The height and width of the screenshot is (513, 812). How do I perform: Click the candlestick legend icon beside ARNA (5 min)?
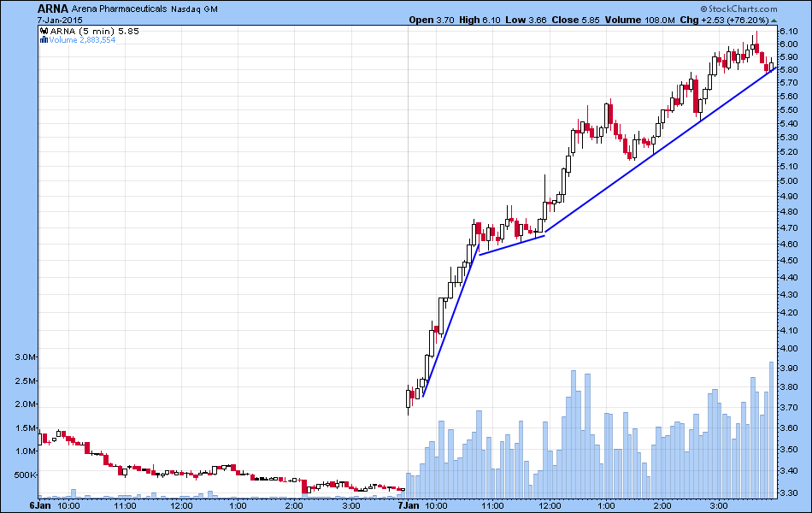[x=44, y=31]
